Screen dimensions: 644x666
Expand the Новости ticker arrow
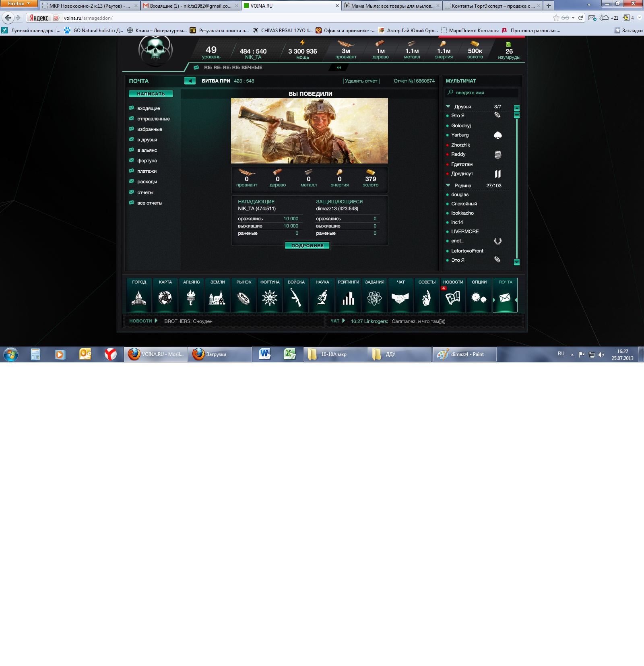(156, 321)
